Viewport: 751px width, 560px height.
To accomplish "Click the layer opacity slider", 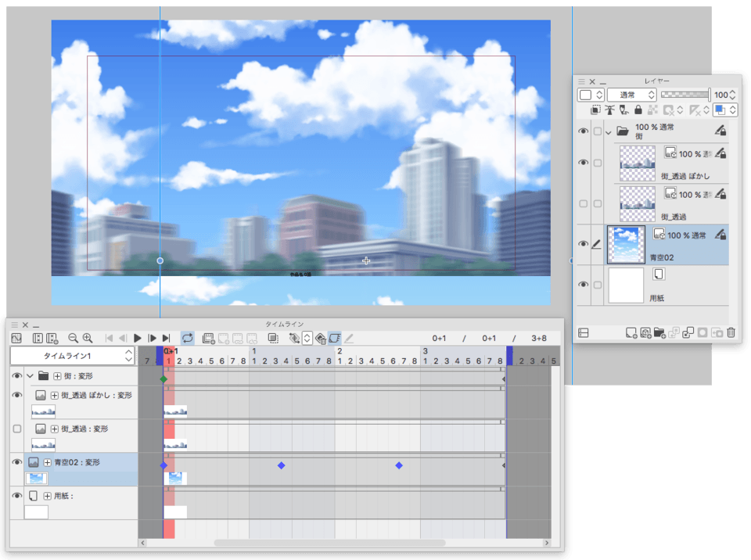I will [685, 95].
